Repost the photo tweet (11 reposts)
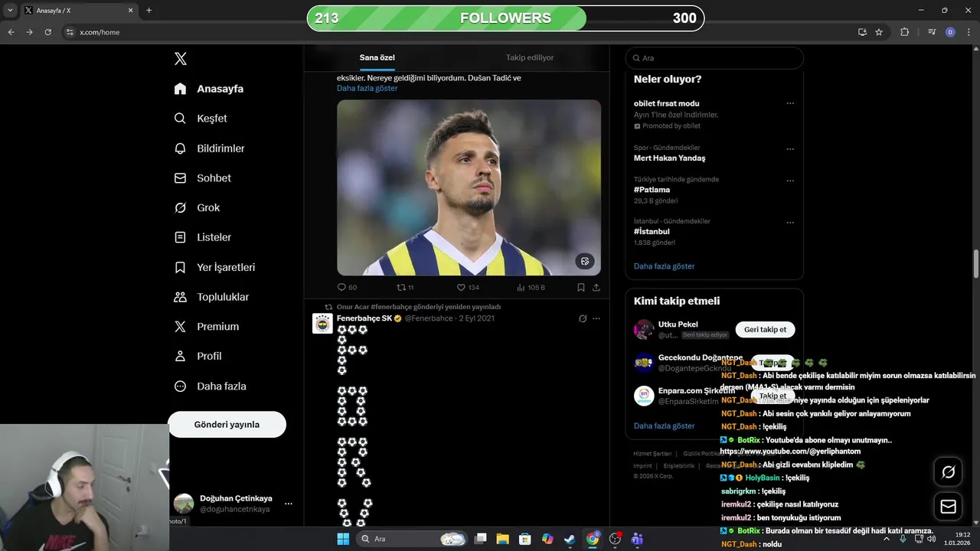 tap(405, 288)
